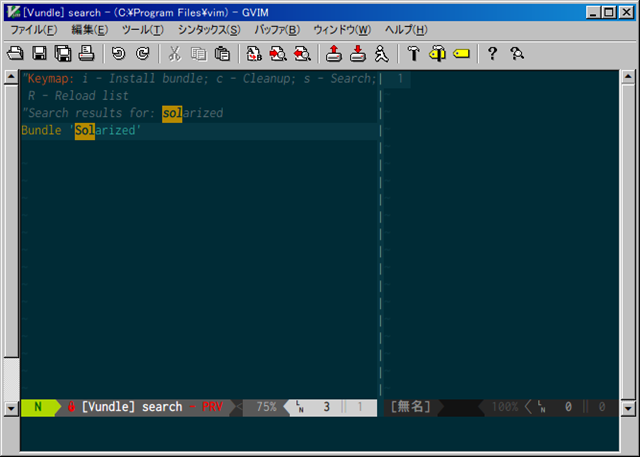The image size is (640, 457).
Task: Open the ヘルプ(H) menu
Action: pyautogui.click(x=406, y=30)
